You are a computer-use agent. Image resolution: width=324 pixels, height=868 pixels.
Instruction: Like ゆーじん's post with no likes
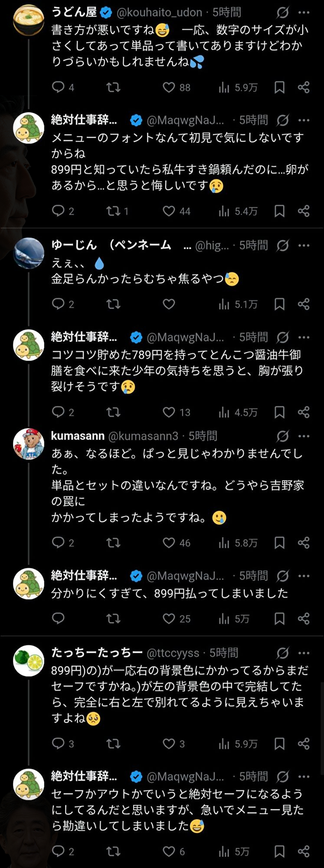tap(169, 304)
